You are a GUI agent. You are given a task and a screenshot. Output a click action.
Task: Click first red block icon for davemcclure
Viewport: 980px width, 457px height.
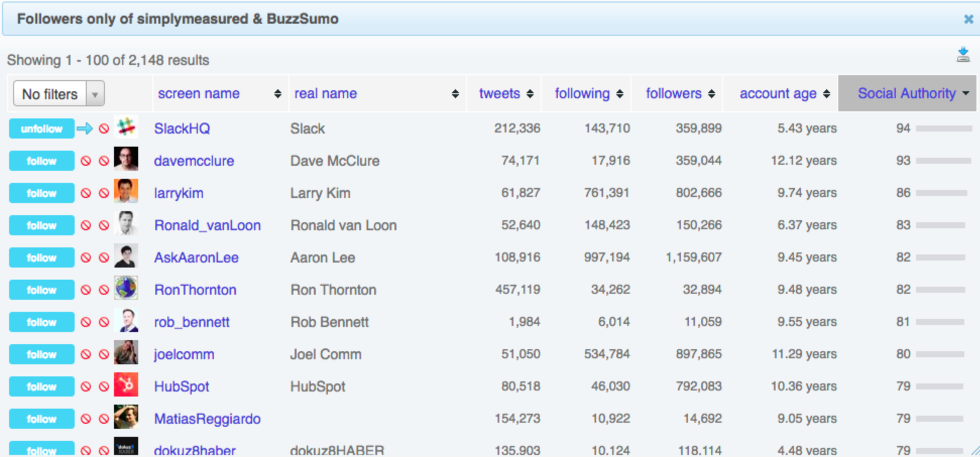pos(86,161)
